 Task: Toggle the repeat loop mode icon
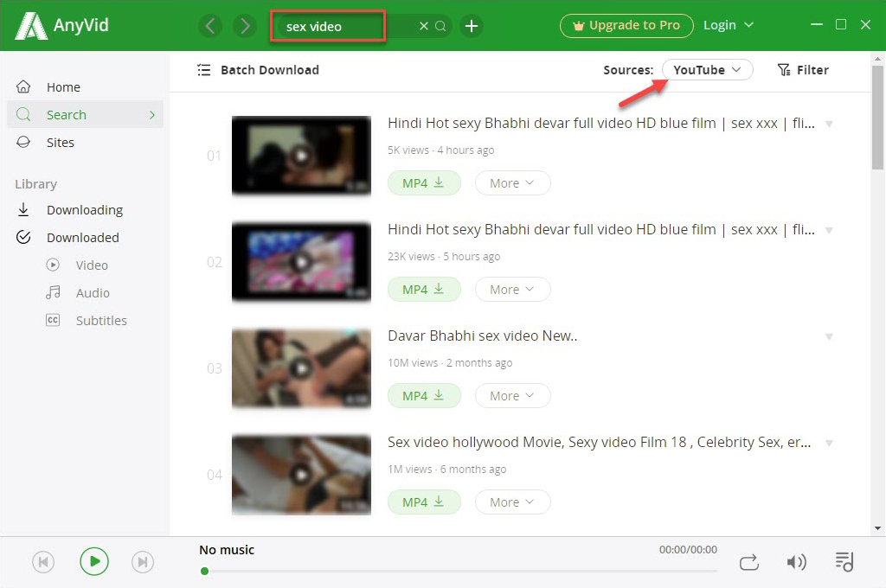click(x=749, y=563)
